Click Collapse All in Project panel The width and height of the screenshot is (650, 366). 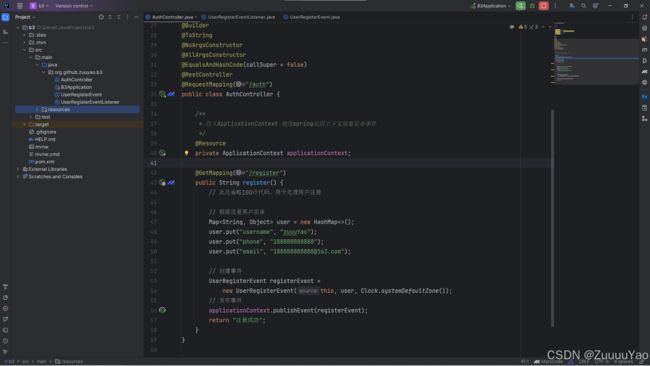tap(119, 17)
